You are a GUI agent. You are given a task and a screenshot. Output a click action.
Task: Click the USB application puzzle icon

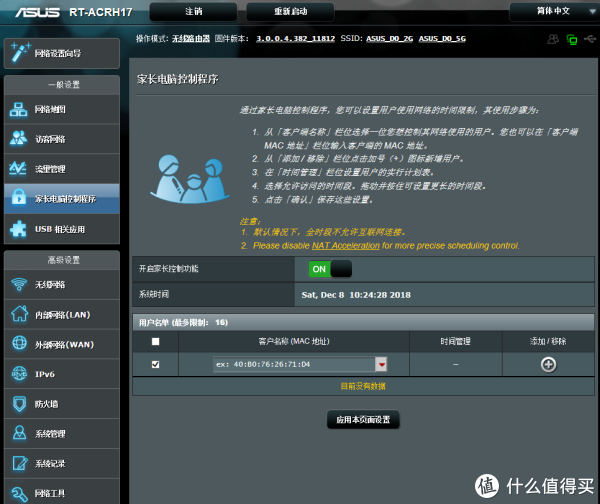[18, 229]
